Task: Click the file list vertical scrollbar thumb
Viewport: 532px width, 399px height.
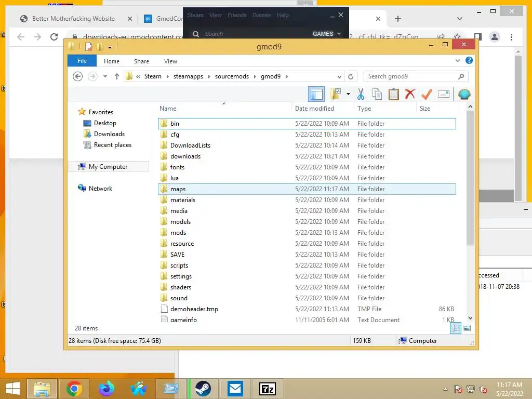Action: click(470, 178)
